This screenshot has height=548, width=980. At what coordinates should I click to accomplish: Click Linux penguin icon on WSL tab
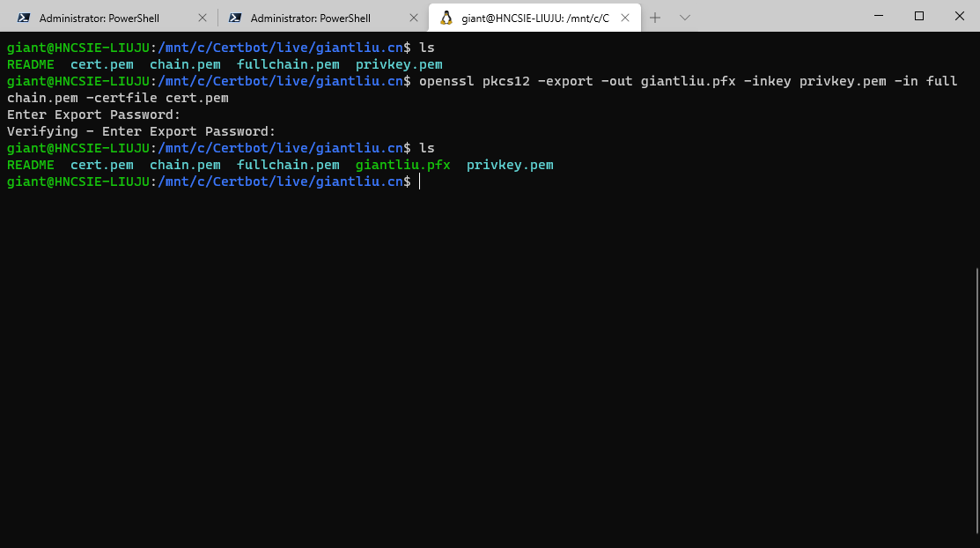(x=446, y=18)
